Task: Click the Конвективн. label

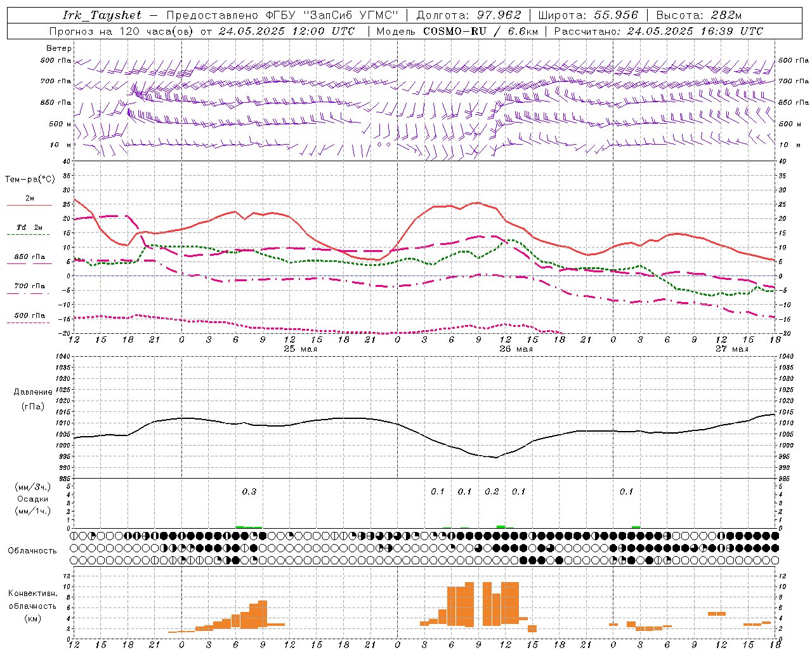Action: pyautogui.click(x=33, y=594)
